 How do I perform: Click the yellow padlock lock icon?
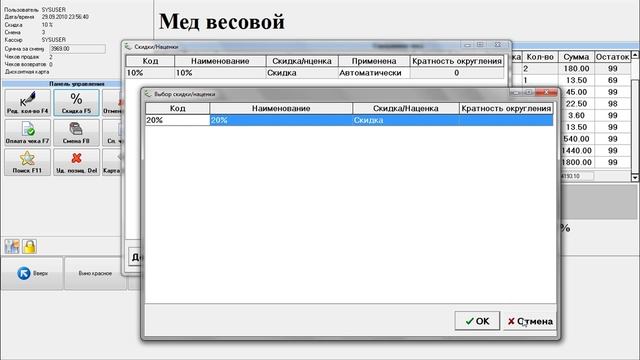[x=29, y=247]
